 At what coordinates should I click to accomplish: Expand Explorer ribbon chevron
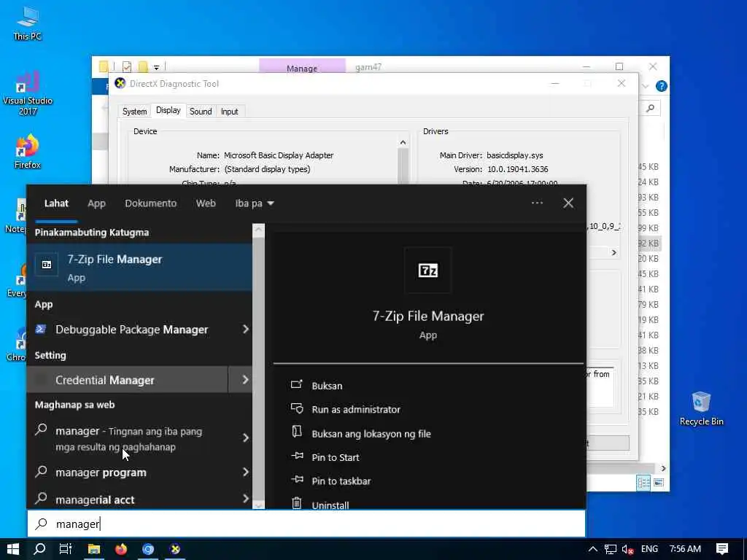pos(646,86)
